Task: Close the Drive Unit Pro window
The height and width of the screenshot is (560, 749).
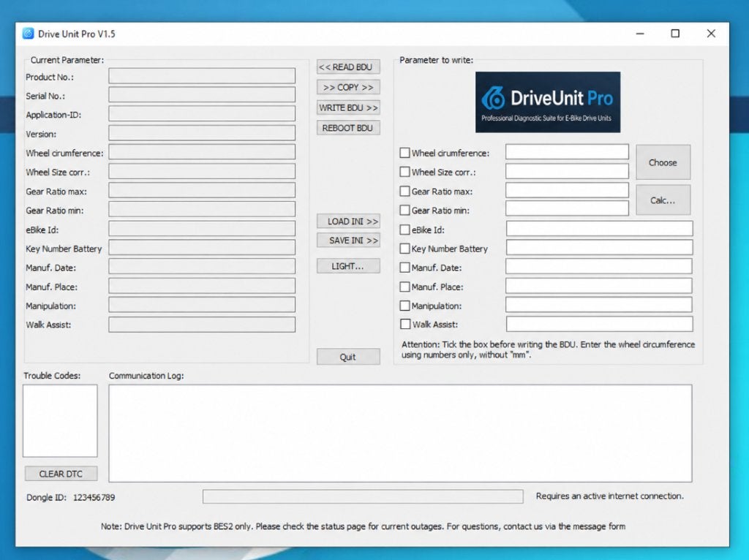Action: (711, 34)
